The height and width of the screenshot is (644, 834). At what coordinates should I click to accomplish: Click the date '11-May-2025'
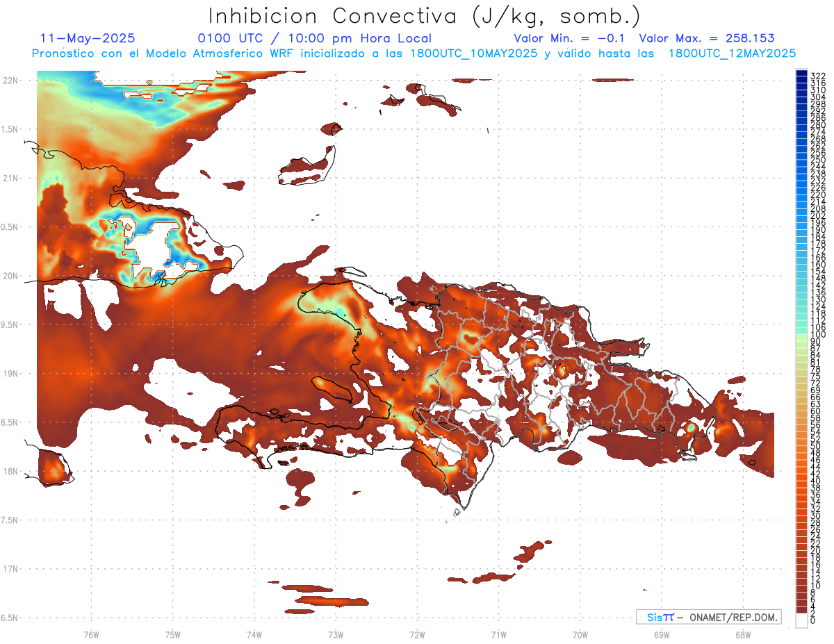point(88,38)
